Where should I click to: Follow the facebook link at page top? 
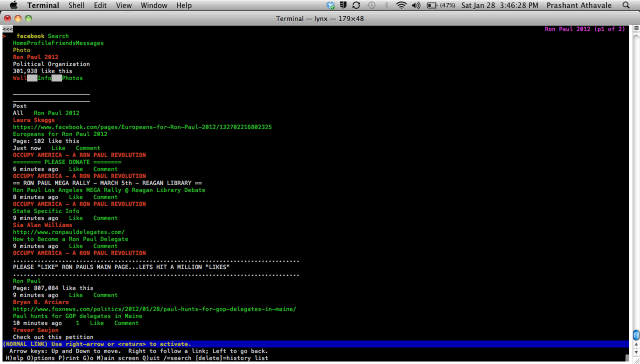coord(30,36)
